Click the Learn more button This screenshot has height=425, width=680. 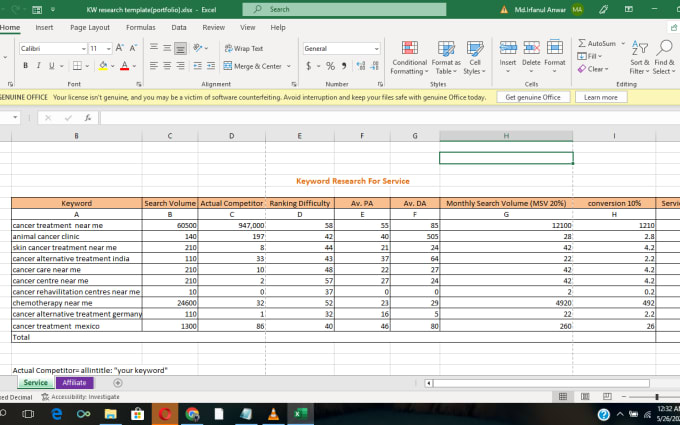pos(601,97)
